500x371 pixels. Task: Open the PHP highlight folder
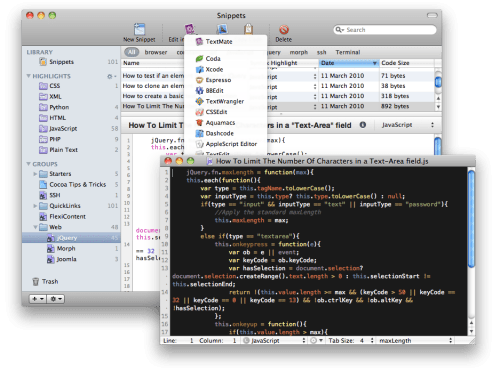[x=43, y=139]
